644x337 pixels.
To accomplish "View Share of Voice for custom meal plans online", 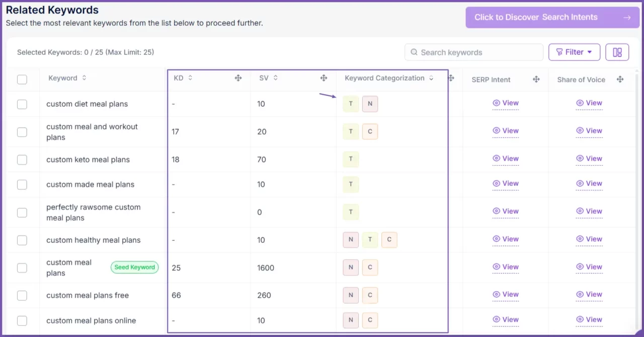I will 589,320.
